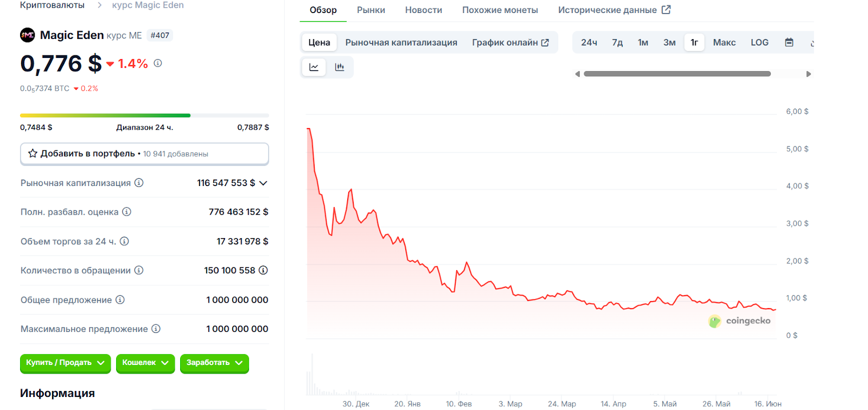Screen dimensions: 868x410
Task: Click the 0,776 $ price value
Action: [61, 63]
